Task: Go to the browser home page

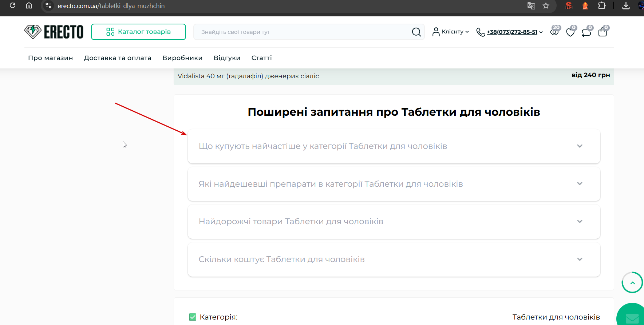Action: click(29, 5)
